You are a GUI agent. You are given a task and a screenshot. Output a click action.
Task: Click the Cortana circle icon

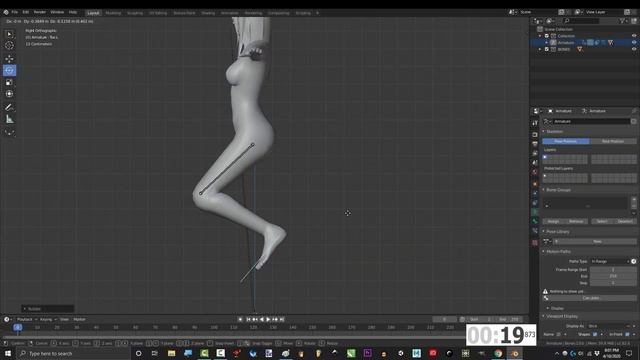tap(138, 353)
